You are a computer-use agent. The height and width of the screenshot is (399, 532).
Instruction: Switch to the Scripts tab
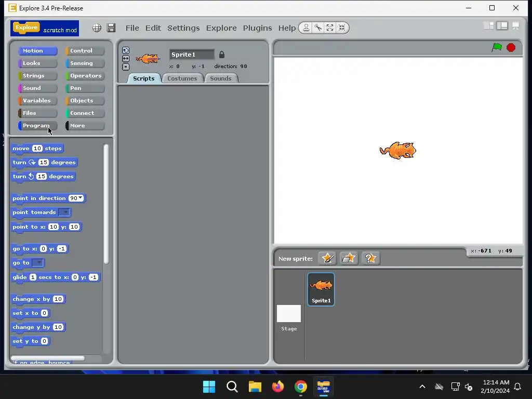coord(143,78)
